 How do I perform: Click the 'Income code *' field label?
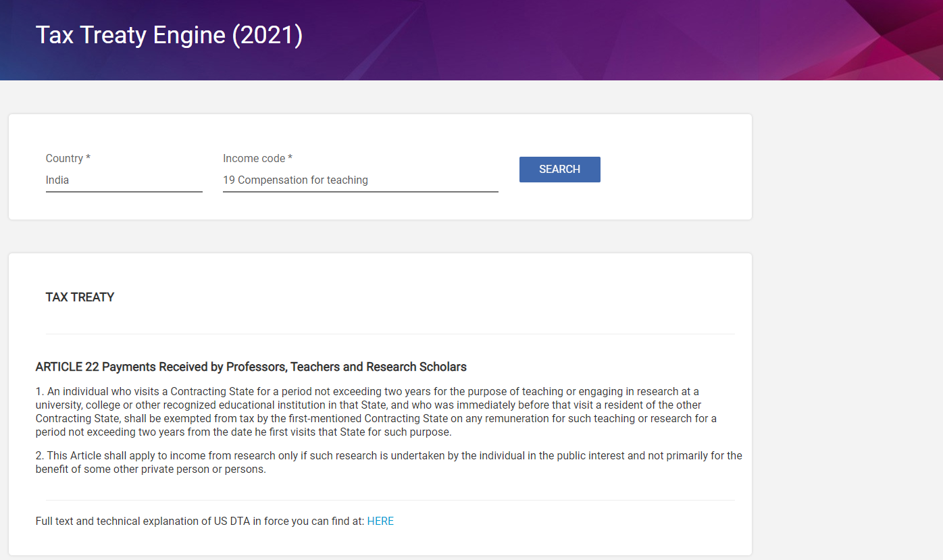pos(258,158)
